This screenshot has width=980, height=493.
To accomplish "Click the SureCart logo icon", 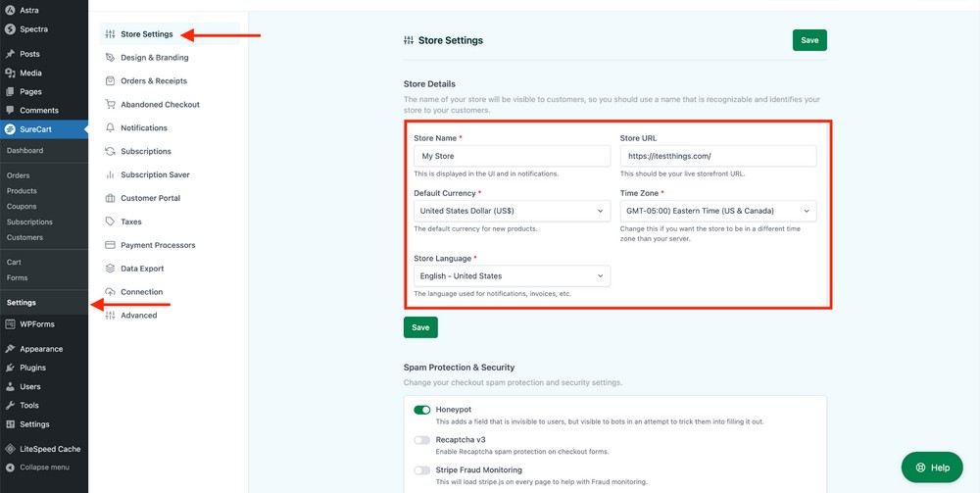I will 10,129.
